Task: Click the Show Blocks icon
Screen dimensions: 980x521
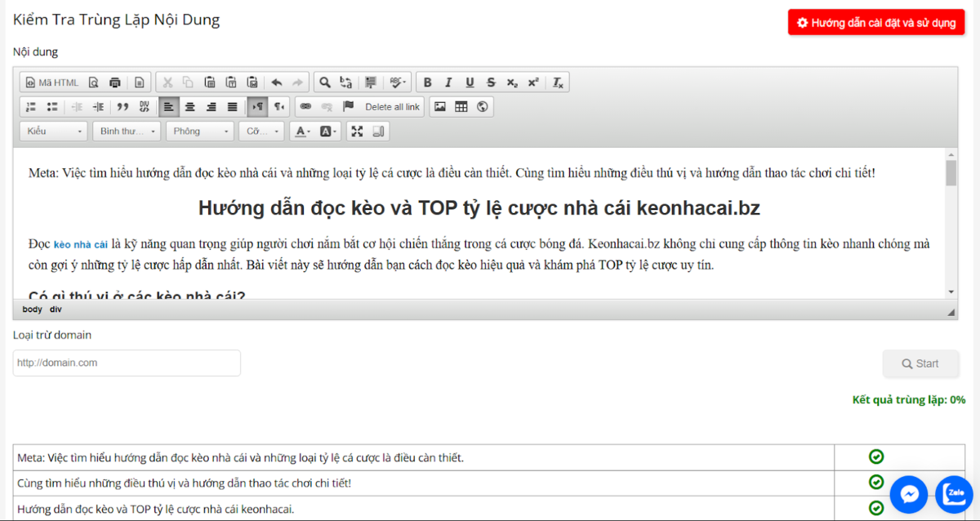Action: [x=378, y=131]
